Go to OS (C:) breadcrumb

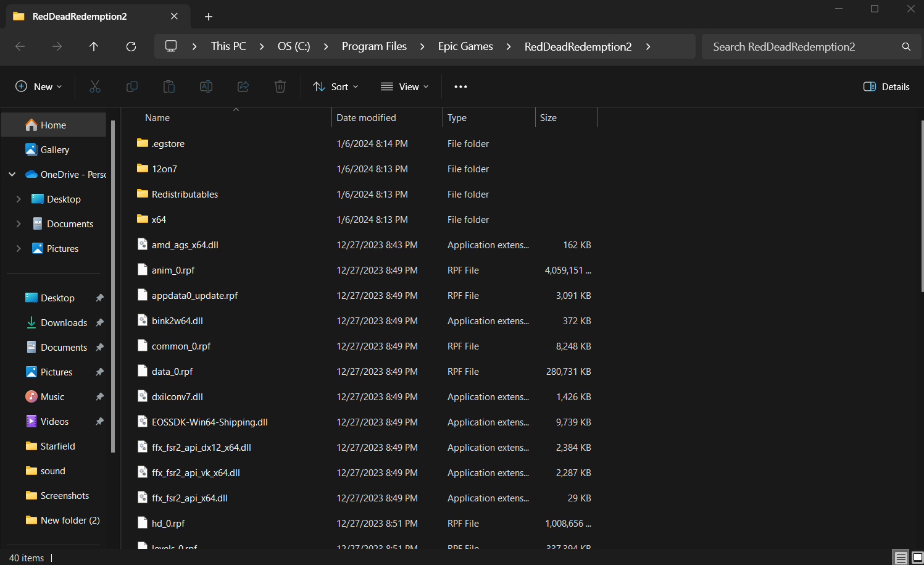[294, 46]
